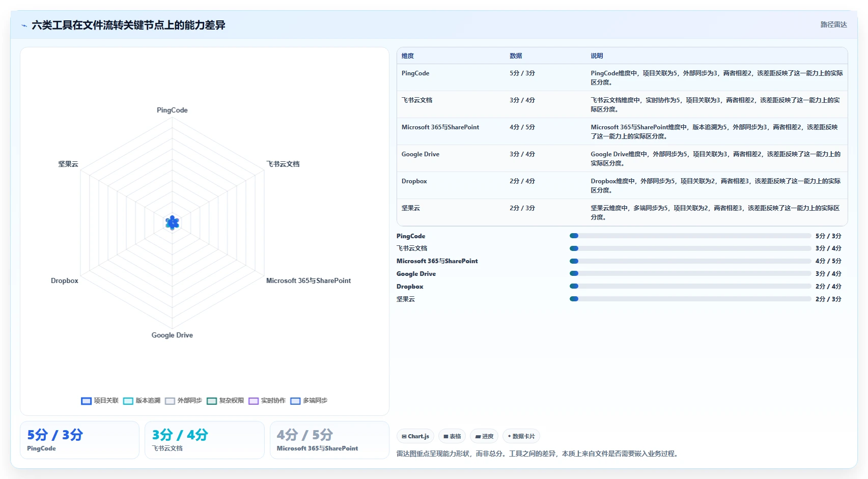
Task: Toggle the 实时协作 legend dataset
Action: [x=267, y=401]
